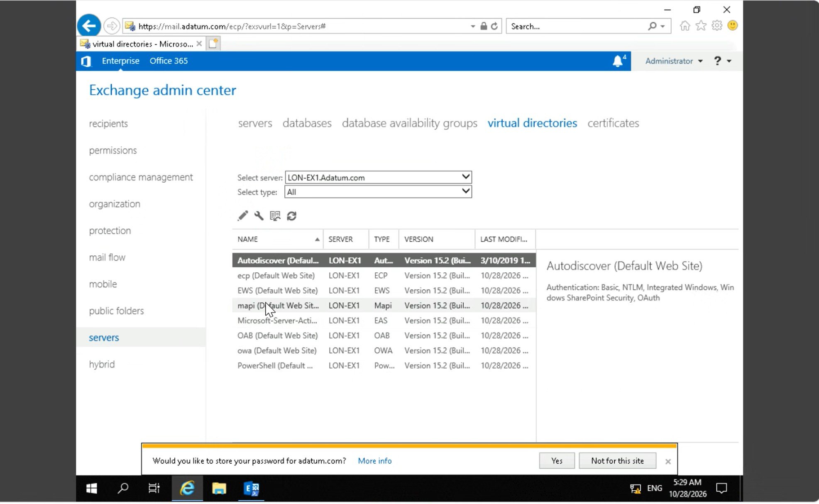Go back with browser back arrow
This screenshot has height=504, width=819.
(x=89, y=26)
